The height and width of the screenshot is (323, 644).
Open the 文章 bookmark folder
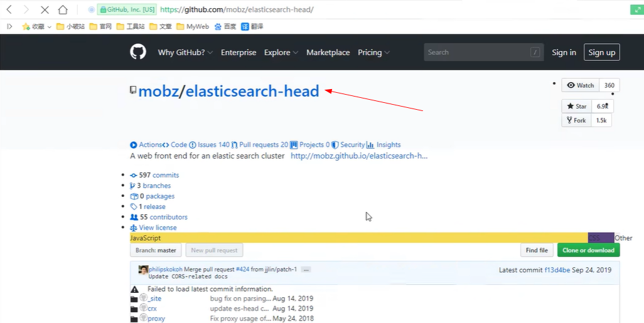(161, 26)
